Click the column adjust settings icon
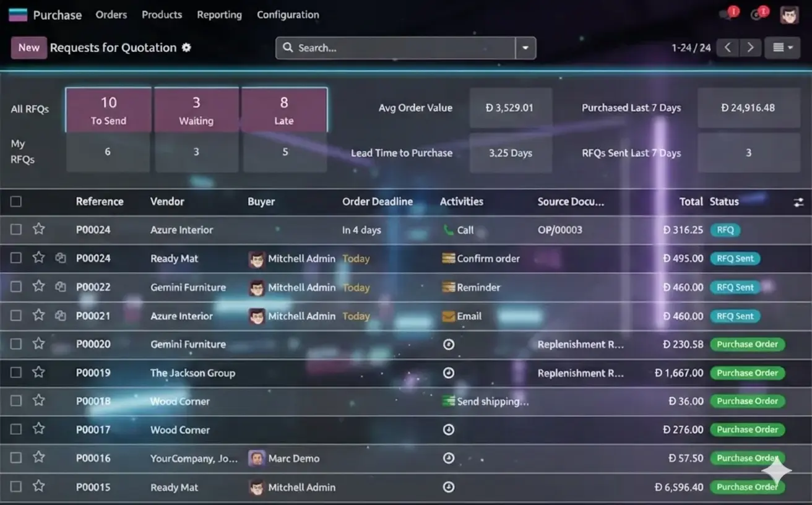812x505 pixels. point(798,202)
